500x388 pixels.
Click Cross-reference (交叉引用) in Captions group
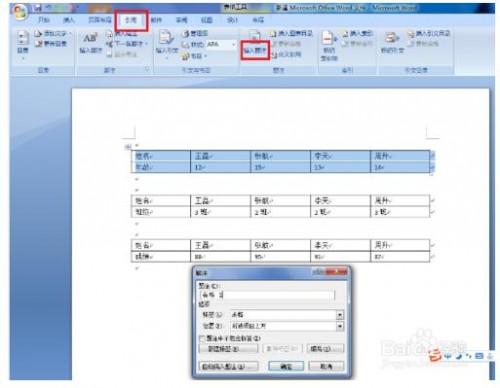point(287,54)
